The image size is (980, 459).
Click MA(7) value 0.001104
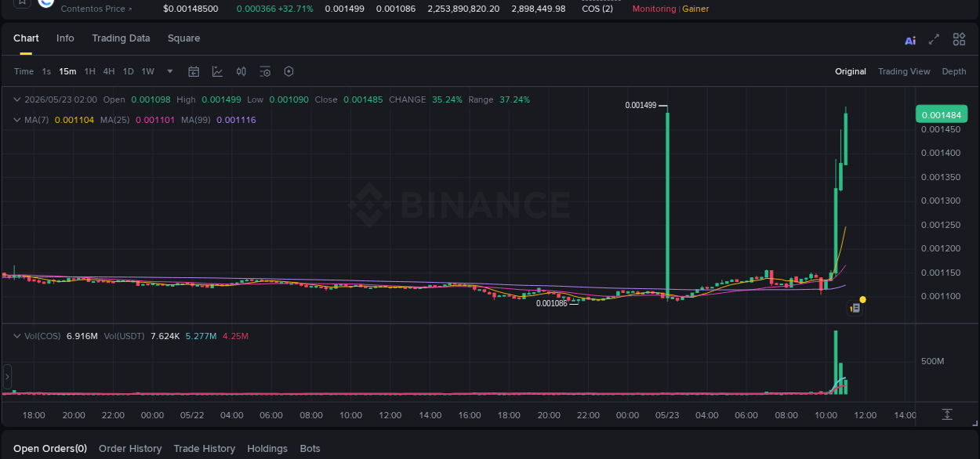[74, 120]
